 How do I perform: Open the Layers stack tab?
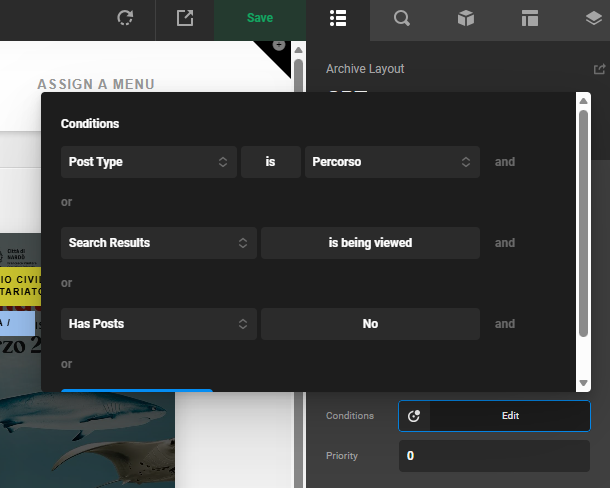[x=594, y=18]
